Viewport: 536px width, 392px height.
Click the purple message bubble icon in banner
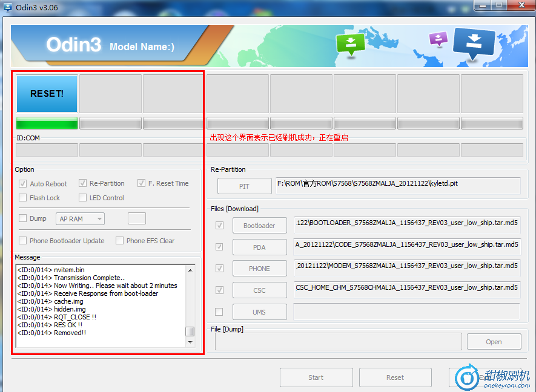pos(437,38)
